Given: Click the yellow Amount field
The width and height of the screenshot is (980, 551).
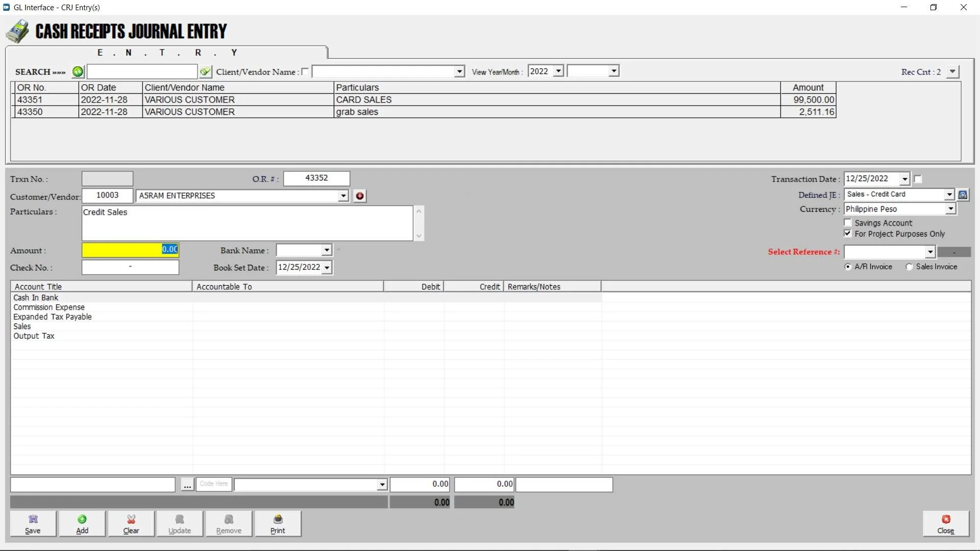Looking at the screenshot, I should coord(130,250).
